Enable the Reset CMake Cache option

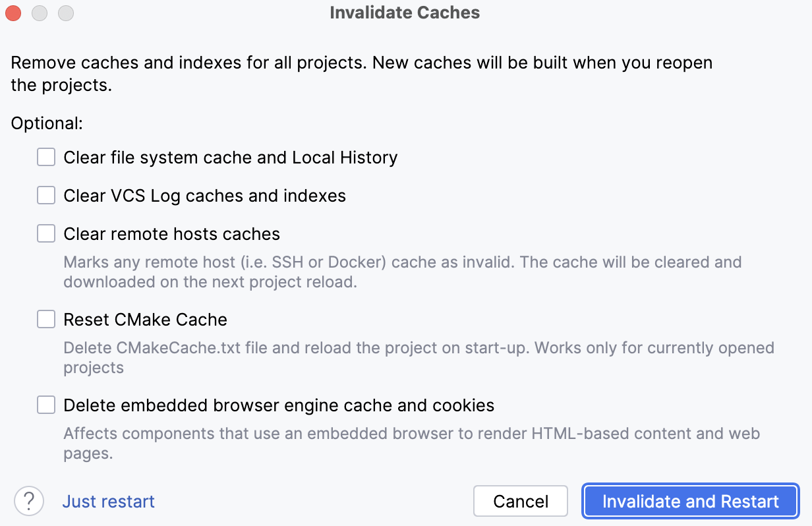point(45,319)
